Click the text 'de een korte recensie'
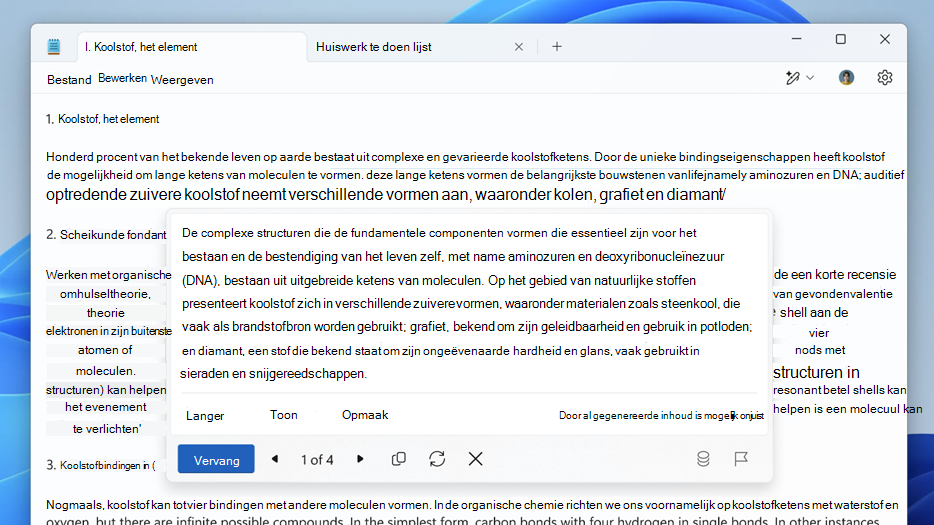Image resolution: width=934 pixels, height=525 pixels. [x=835, y=275]
